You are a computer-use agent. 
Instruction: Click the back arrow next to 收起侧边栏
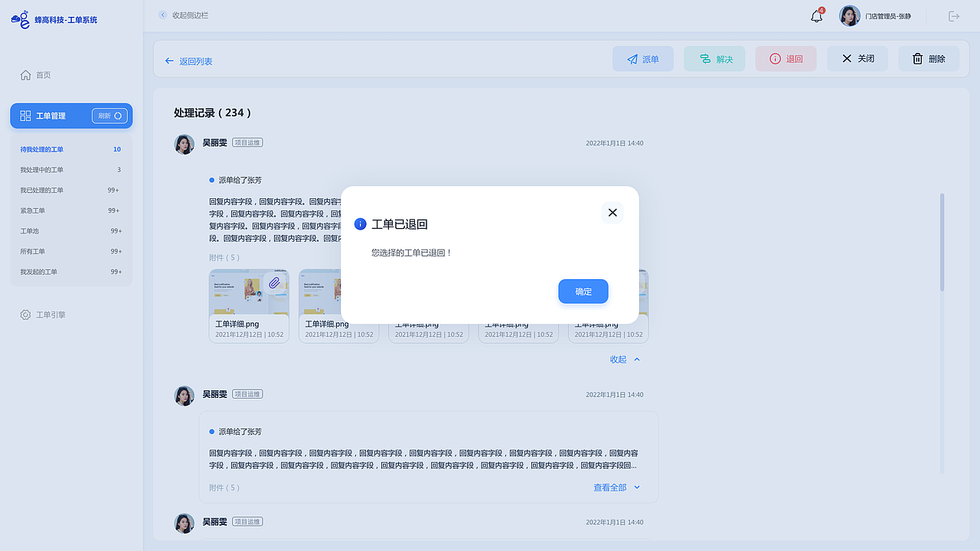pyautogui.click(x=162, y=15)
